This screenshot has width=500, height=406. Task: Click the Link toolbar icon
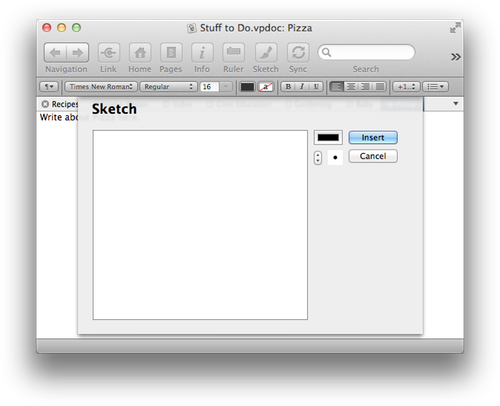pyautogui.click(x=109, y=53)
